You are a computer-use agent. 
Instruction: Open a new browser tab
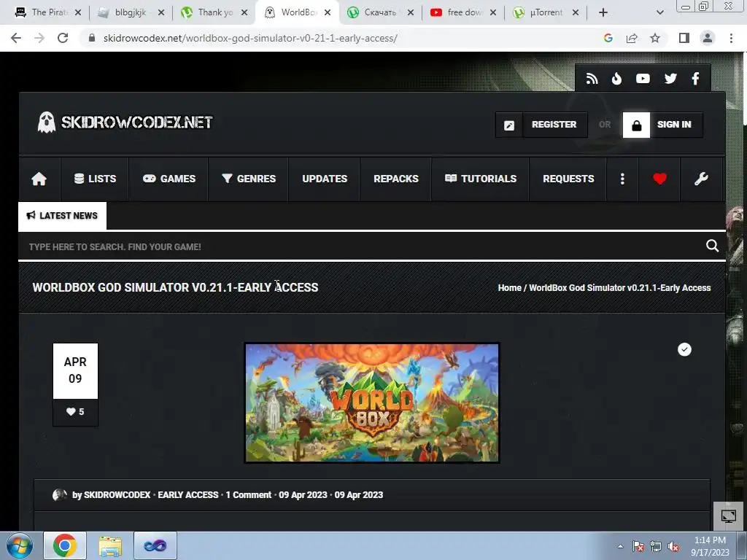click(603, 13)
